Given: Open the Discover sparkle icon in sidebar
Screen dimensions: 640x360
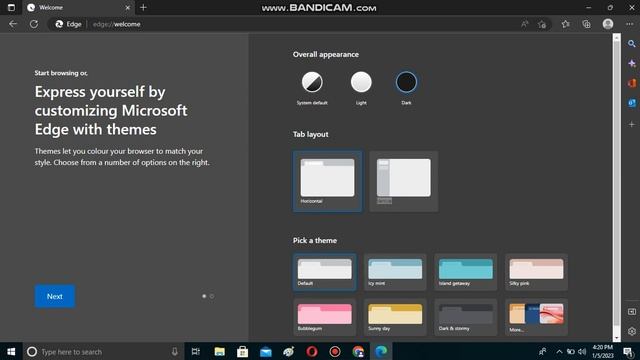Looking at the screenshot, I should [x=631, y=64].
